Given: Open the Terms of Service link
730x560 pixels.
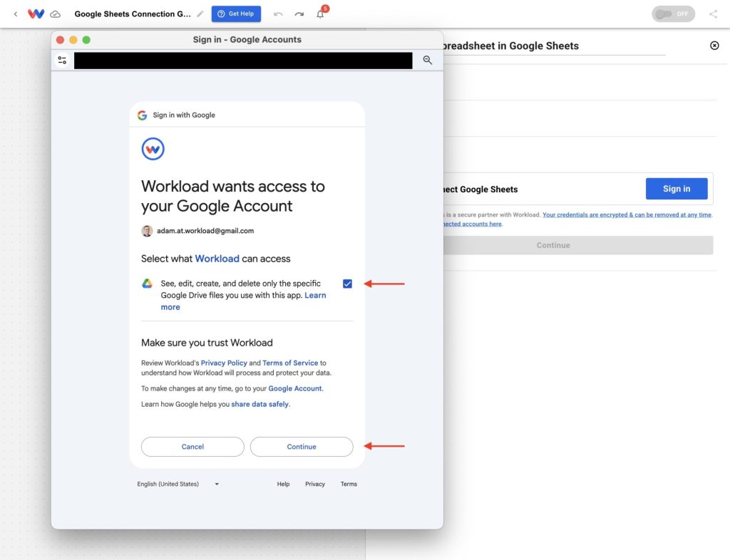Looking at the screenshot, I should coord(290,363).
